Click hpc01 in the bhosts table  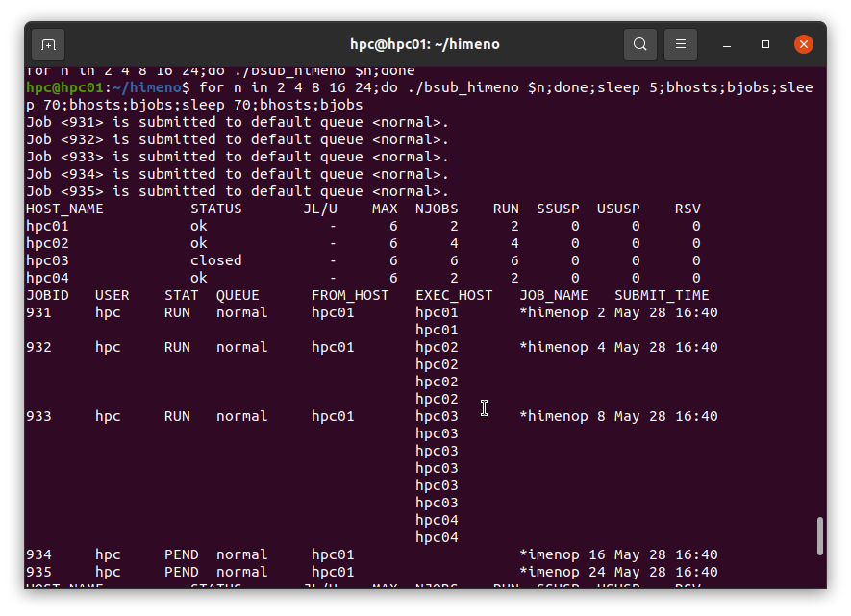click(x=47, y=226)
